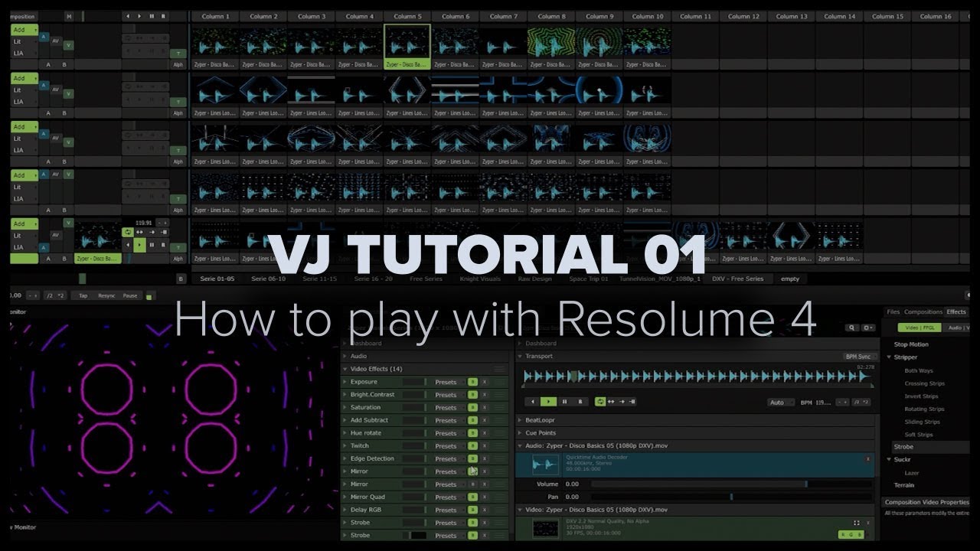The width and height of the screenshot is (980, 551).
Task: Remove the Delay RGB effect with its X
Action: coord(484,510)
